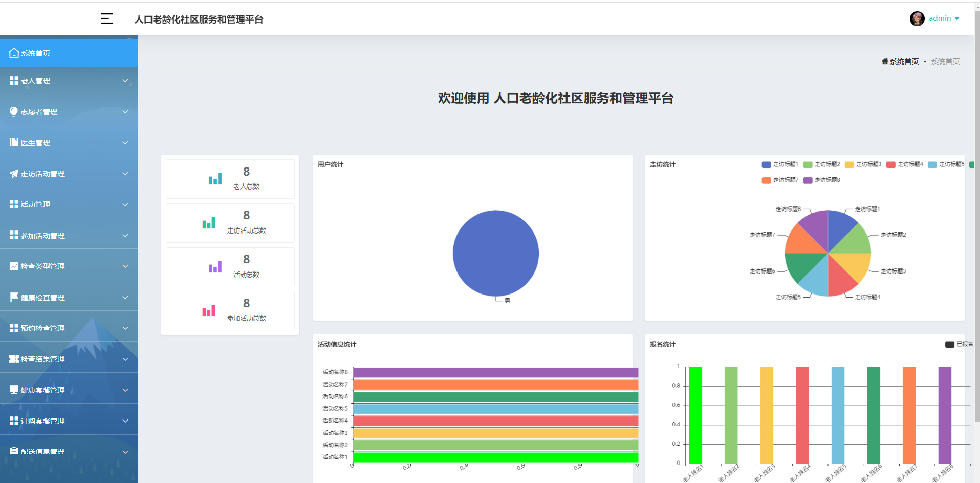Expand 志愿者管理 with its chevron
The height and width of the screenshot is (483, 980).
[125, 112]
